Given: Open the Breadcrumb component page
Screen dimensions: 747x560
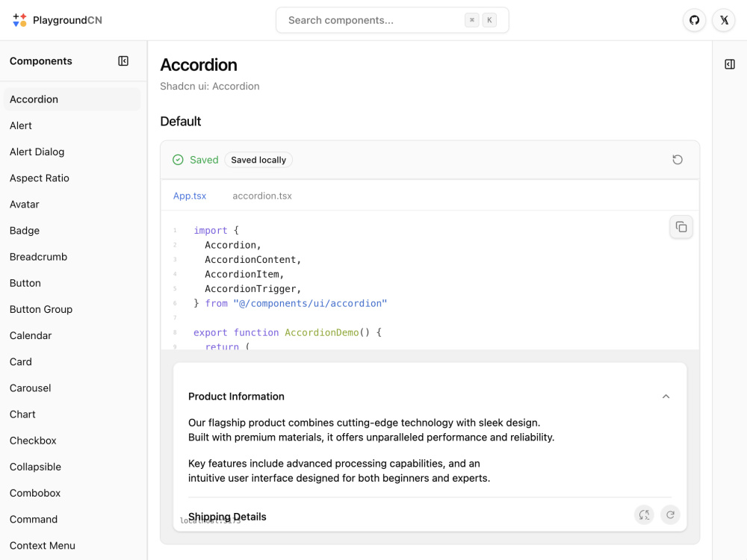Looking at the screenshot, I should tap(72, 257).
